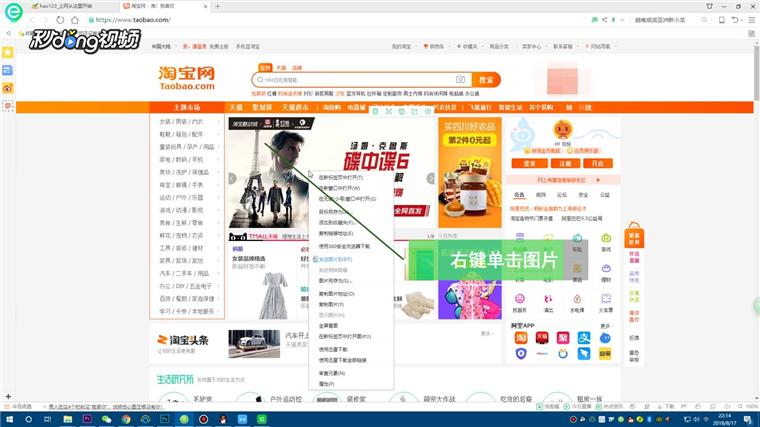Click the camera image-search icon in search box
Image resolution: width=760 pixels, height=427 pixels.
click(460, 79)
